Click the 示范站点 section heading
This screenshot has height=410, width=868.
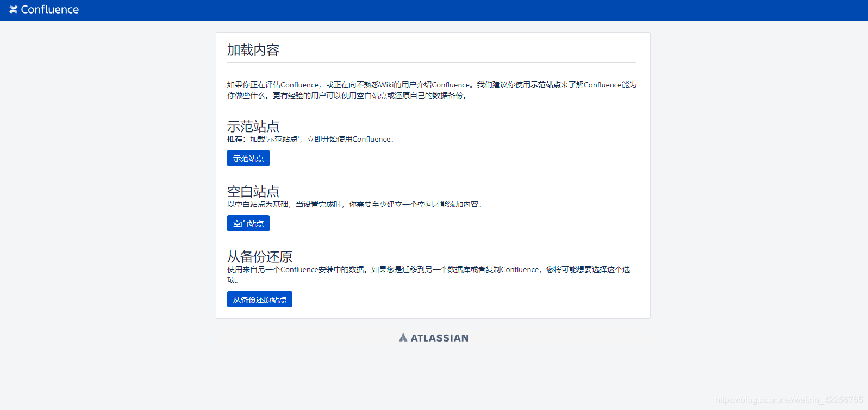(x=253, y=127)
